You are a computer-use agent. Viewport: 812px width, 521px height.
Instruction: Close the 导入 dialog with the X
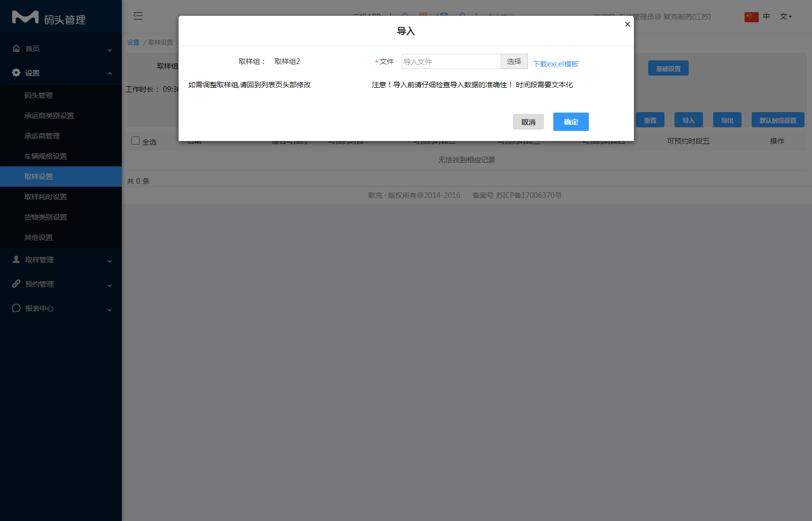(x=627, y=24)
